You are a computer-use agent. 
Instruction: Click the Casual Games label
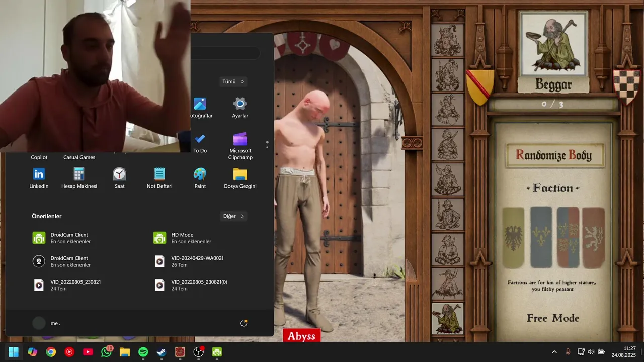(x=79, y=157)
